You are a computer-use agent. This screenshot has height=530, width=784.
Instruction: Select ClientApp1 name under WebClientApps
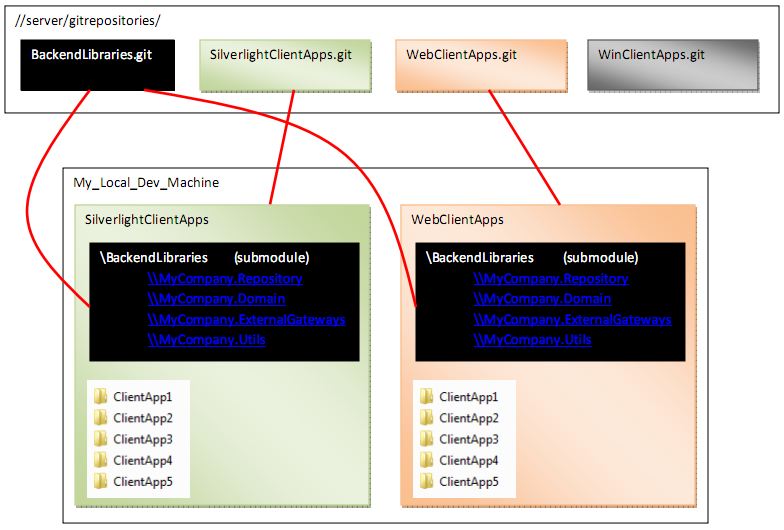(x=469, y=397)
